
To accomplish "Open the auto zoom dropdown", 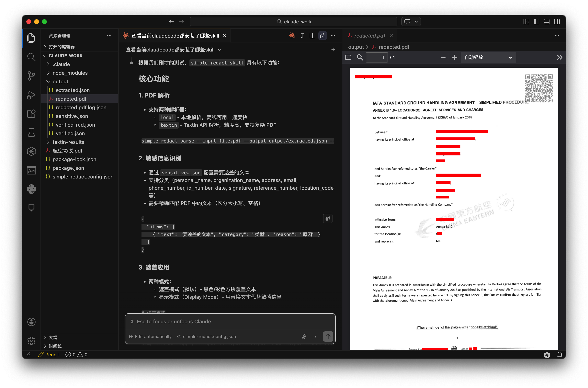I will [488, 57].
